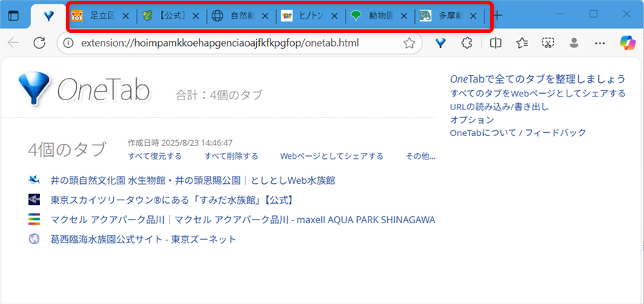Close the 多摩動 tab
644x304 pixels.
click(x=474, y=16)
